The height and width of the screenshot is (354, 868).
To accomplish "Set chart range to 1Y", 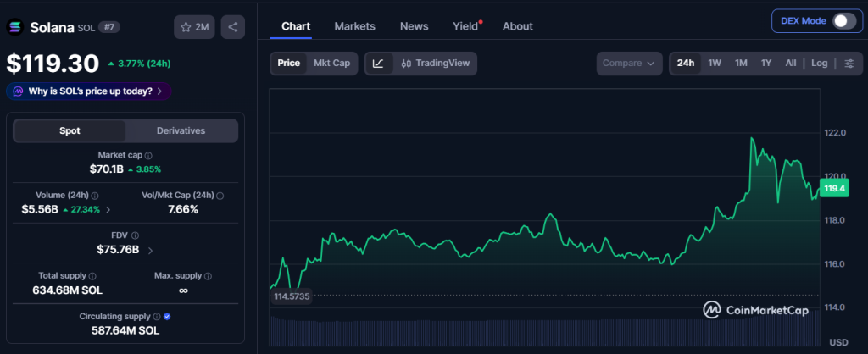I will (766, 63).
